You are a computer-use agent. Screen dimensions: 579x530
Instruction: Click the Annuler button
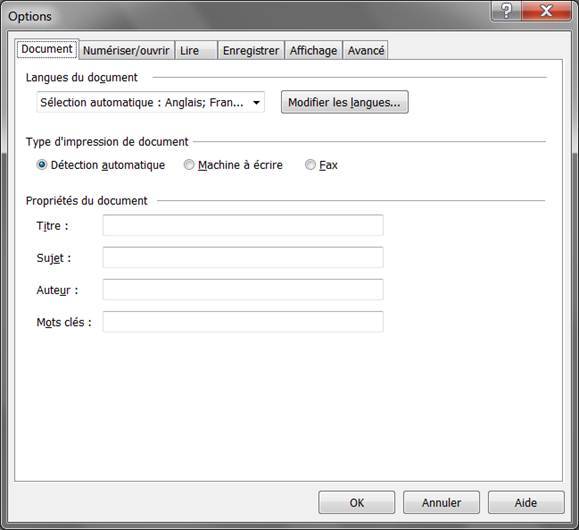441,502
